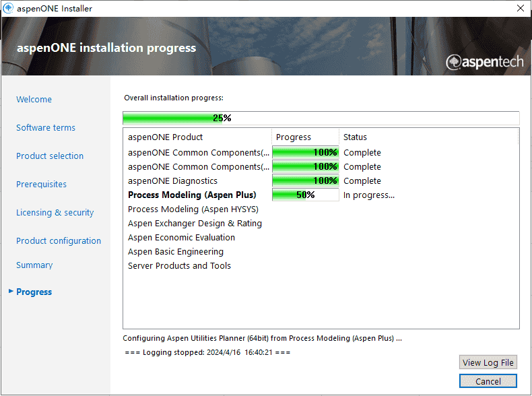532x396 pixels.
Task: Close the aspenONE Installer window
Action: pos(521,8)
